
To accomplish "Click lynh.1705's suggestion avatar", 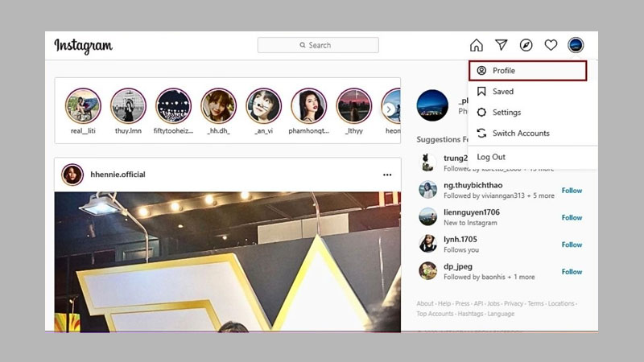I will click(427, 244).
